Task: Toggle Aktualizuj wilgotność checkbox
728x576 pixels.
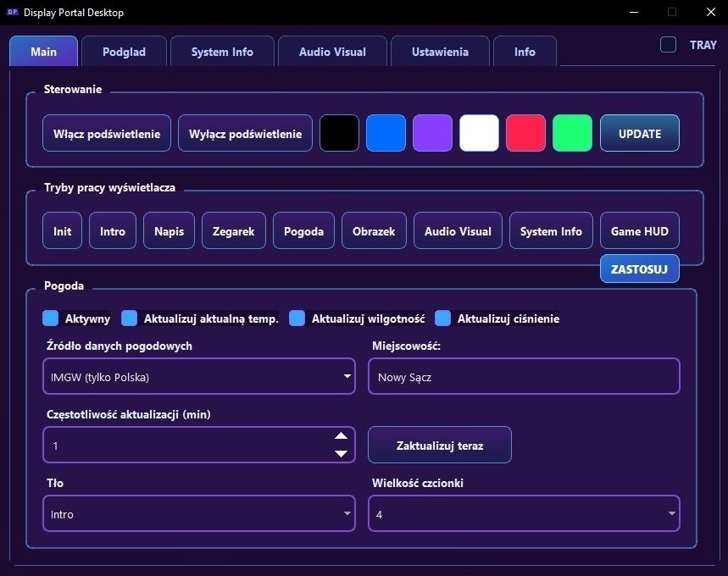Action: pyautogui.click(x=297, y=318)
